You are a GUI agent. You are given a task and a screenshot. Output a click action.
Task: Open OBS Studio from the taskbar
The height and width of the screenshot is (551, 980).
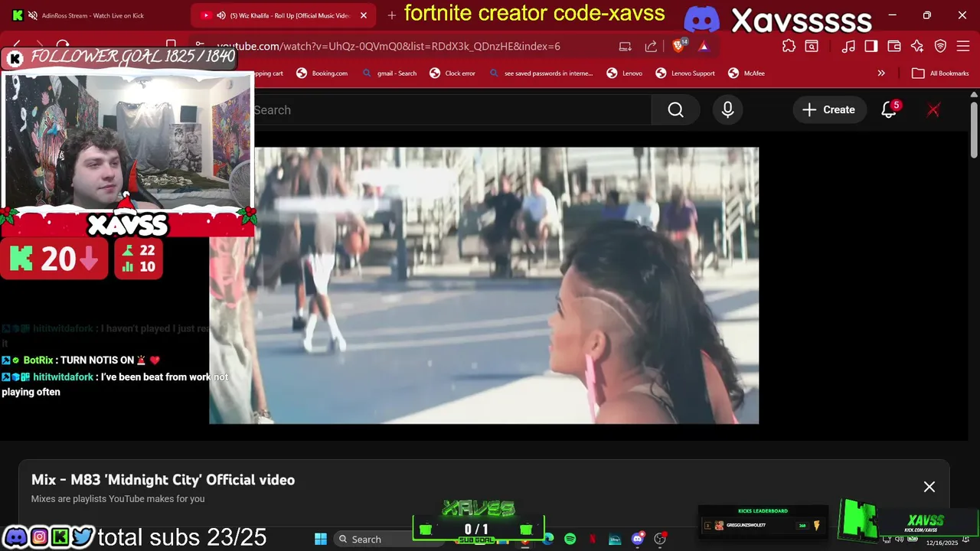(x=659, y=539)
